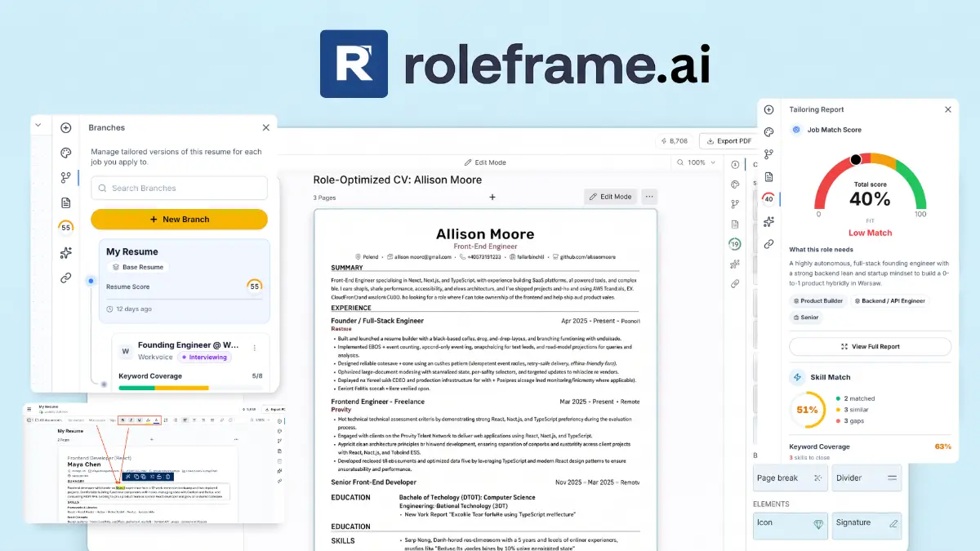Click the 63% Keyword Coverage value
This screenshot has height=551, width=980.
(942, 447)
